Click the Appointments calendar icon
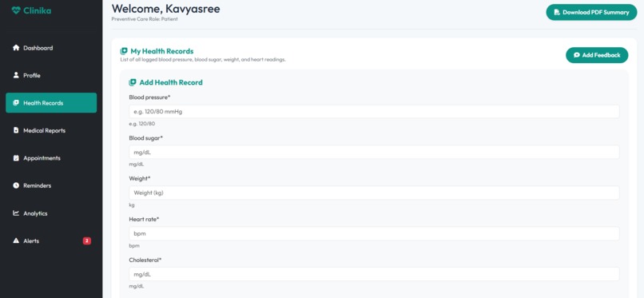 16,157
